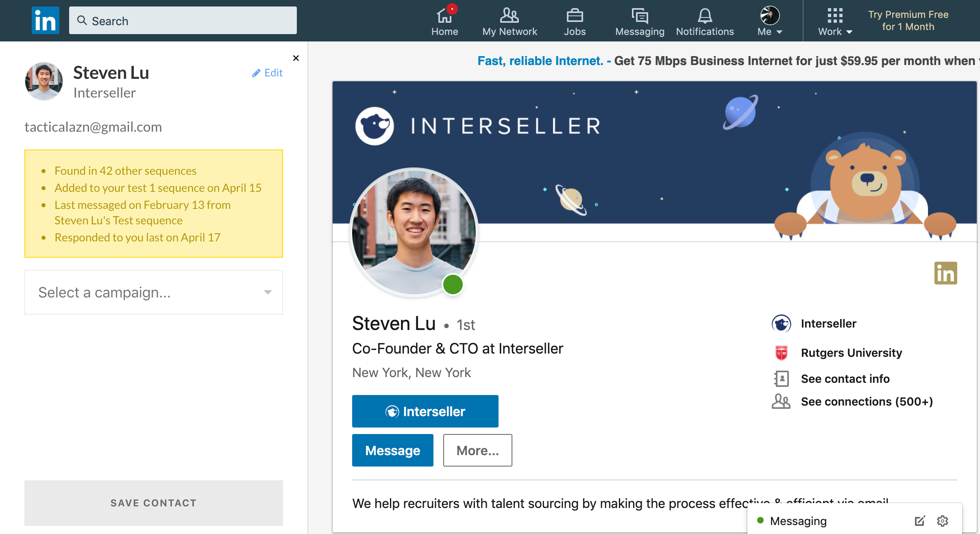Open See contact info link
Image resolution: width=980 pixels, height=534 pixels.
845,379
